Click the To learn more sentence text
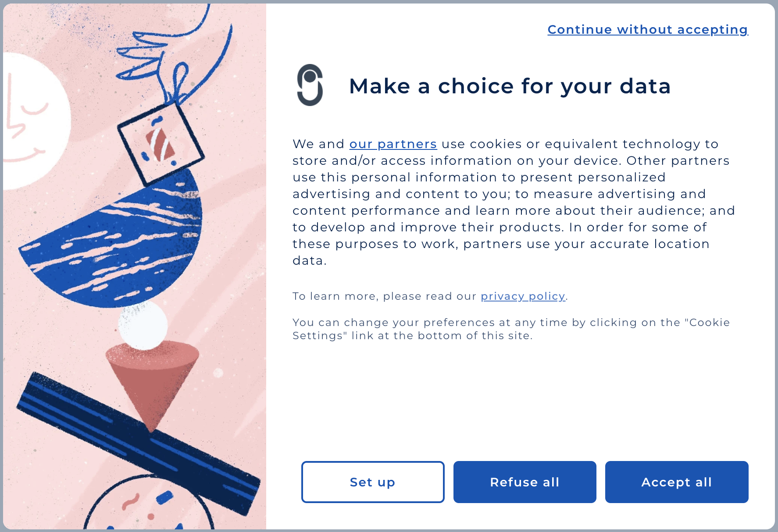 click(386, 296)
